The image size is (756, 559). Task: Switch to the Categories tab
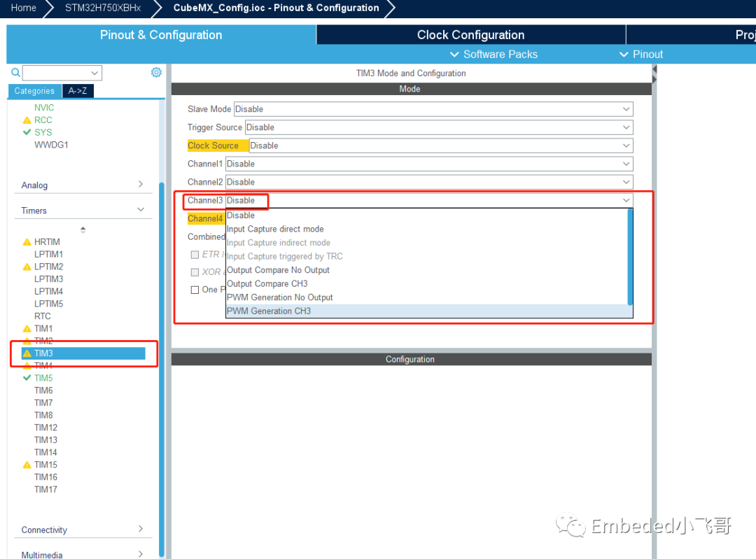tap(34, 91)
